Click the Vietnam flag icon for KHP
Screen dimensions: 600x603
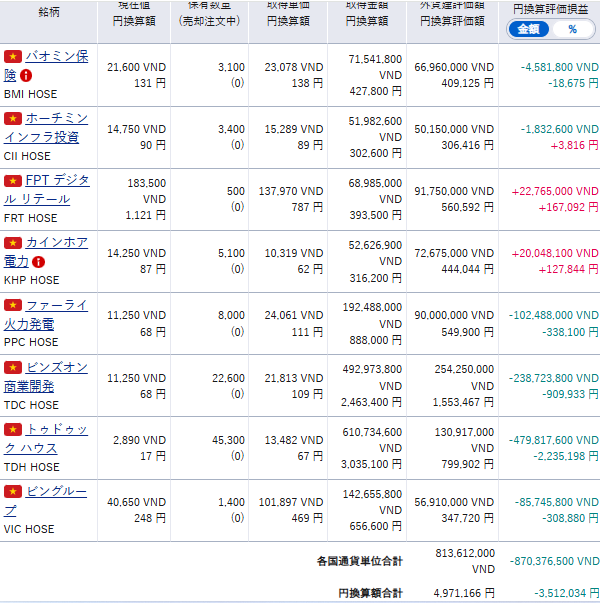13,243
